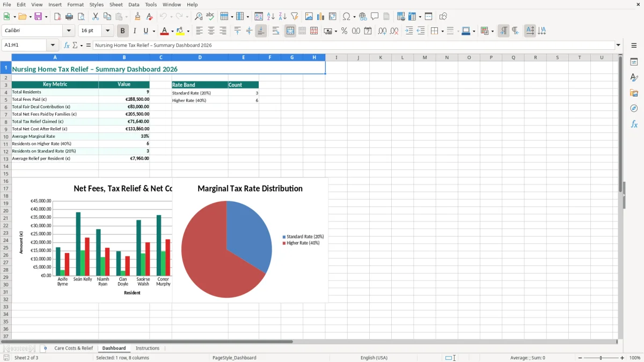Sort descending Z to A
The height and width of the screenshot is (362, 644).
(283, 17)
